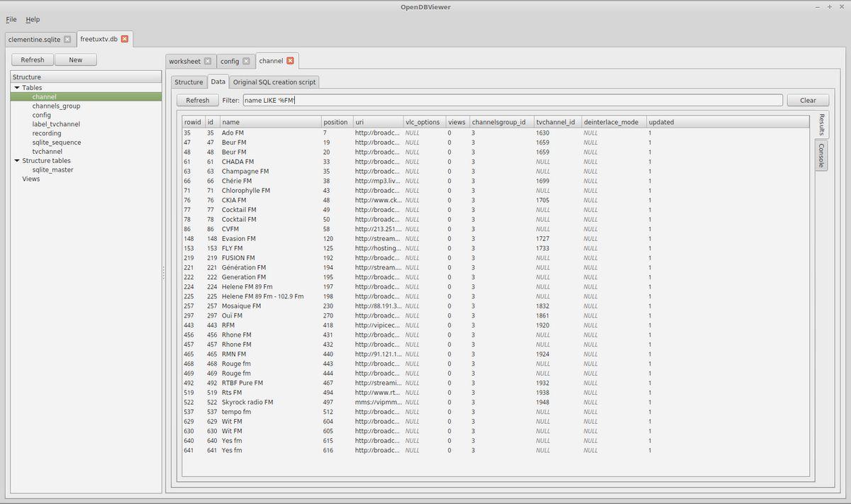Screen dimensions: 851x504
Task: Close the worksheet tab
Action: pyautogui.click(x=208, y=62)
